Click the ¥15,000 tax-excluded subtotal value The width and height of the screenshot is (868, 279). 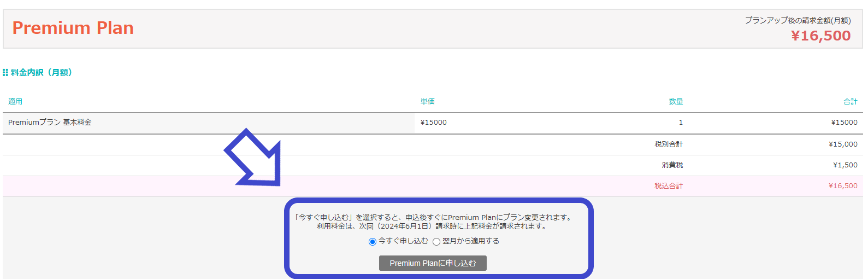click(843, 144)
